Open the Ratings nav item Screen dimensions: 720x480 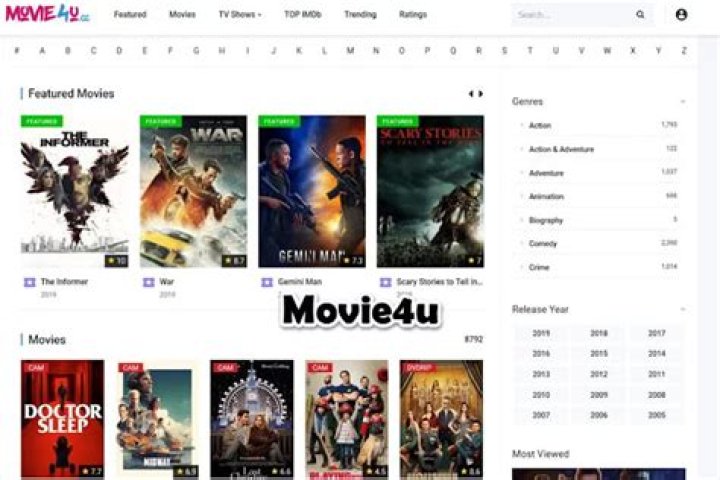tap(413, 15)
